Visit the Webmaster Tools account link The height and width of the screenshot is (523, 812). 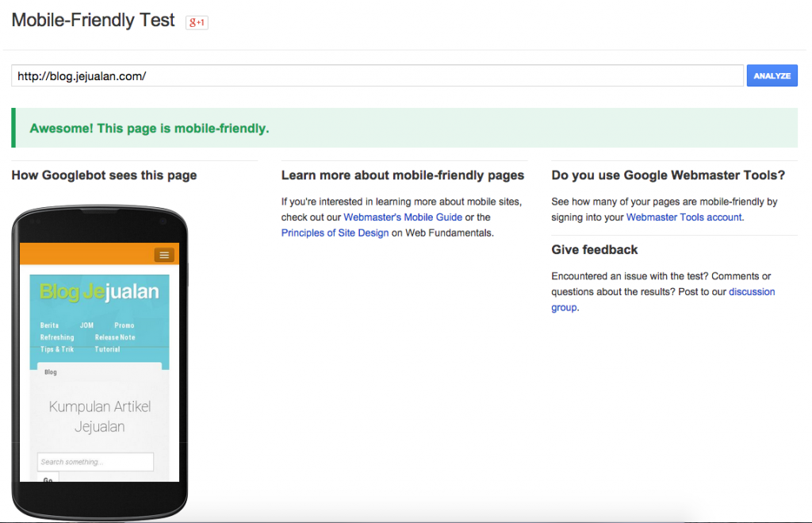[684, 217]
